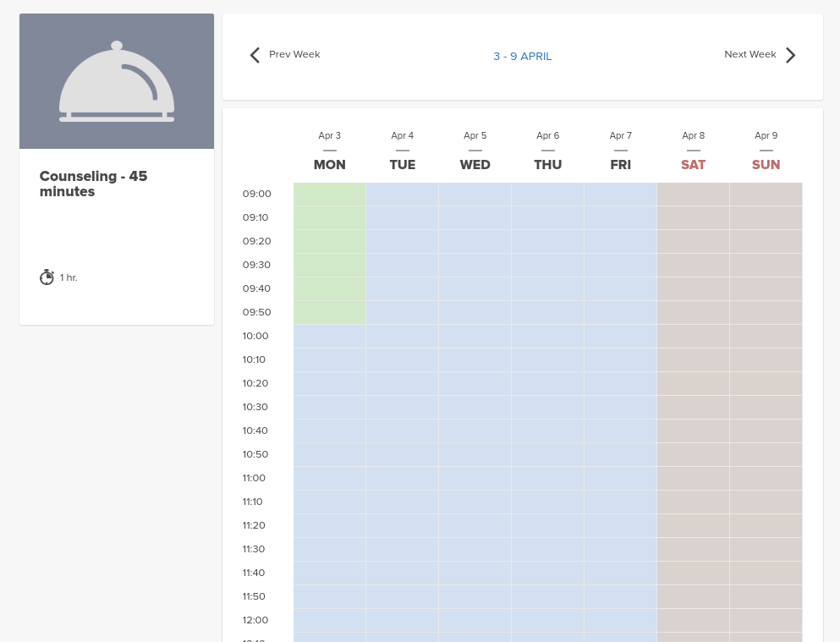840x642 pixels.
Task: Book the Wednesday 11:00 time slot
Action: (x=475, y=479)
